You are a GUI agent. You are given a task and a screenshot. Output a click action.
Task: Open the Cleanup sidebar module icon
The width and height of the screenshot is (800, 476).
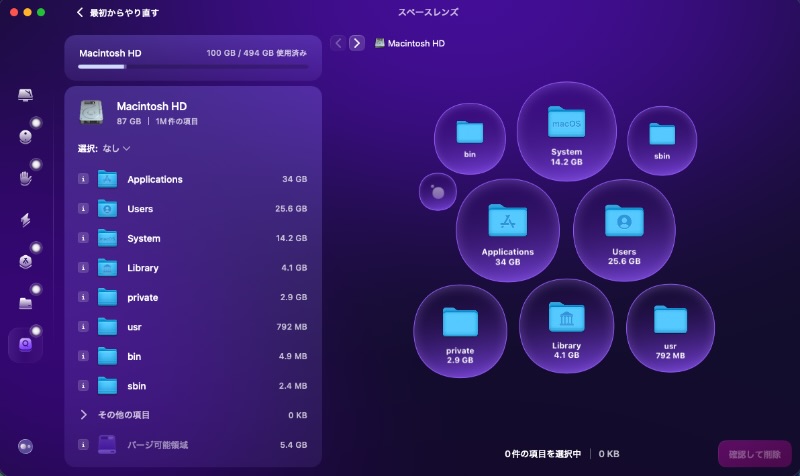click(25, 136)
